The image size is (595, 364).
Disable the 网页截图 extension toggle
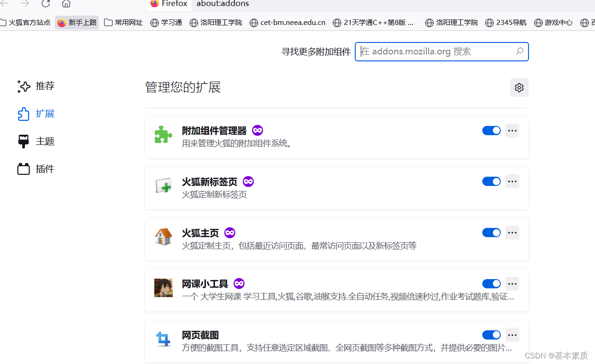pyautogui.click(x=492, y=335)
